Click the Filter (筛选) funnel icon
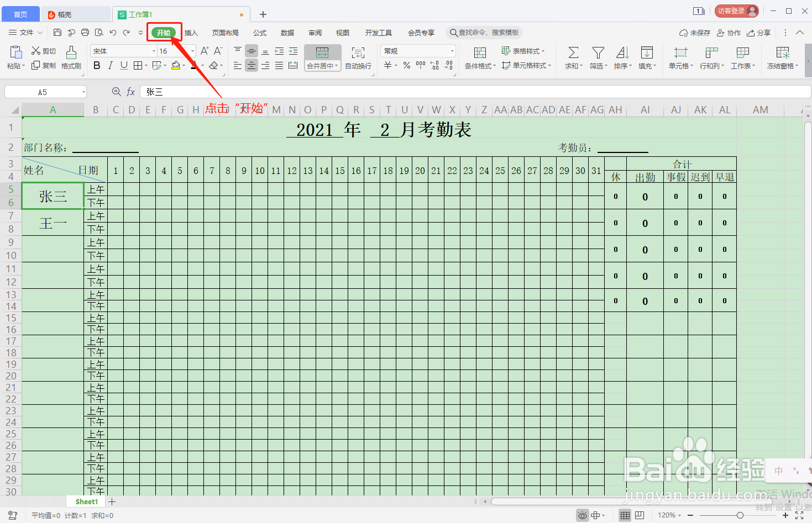812x523 pixels. click(598, 52)
